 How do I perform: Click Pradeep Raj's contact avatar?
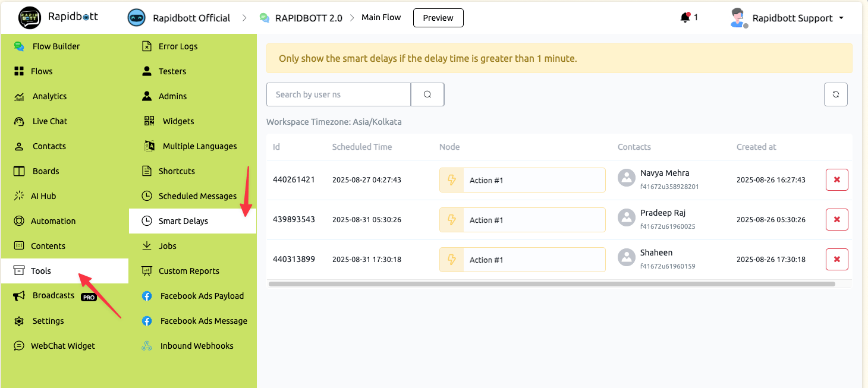click(627, 217)
